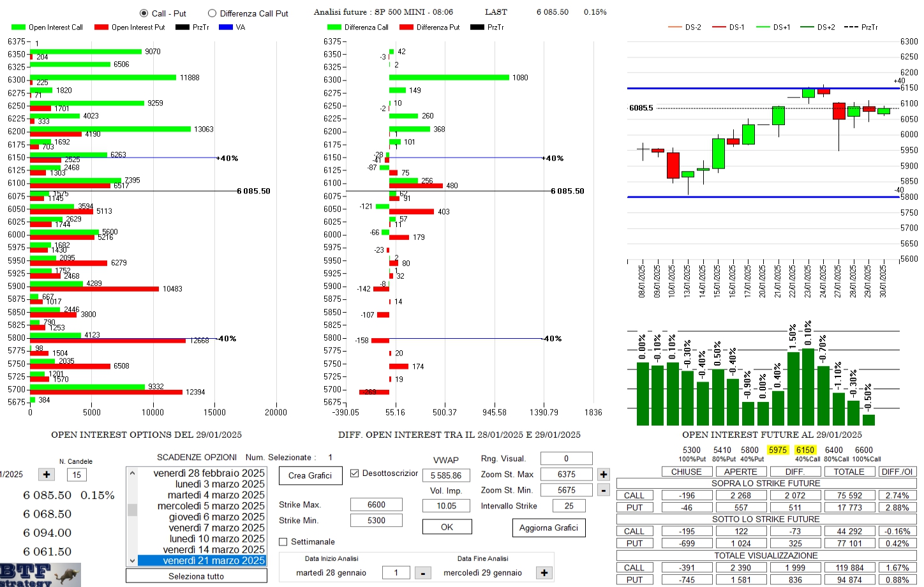Tick the Settimanale checkbox
The width and height of the screenshot is (924, 587).
tap(283, 542)
